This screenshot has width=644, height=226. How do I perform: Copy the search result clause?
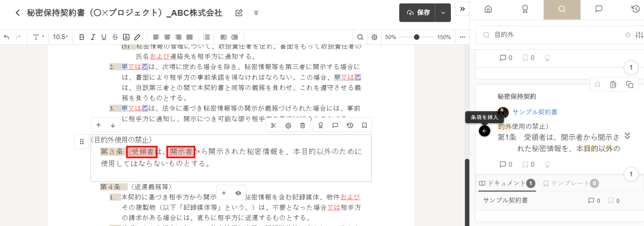[x=630, y=85]
